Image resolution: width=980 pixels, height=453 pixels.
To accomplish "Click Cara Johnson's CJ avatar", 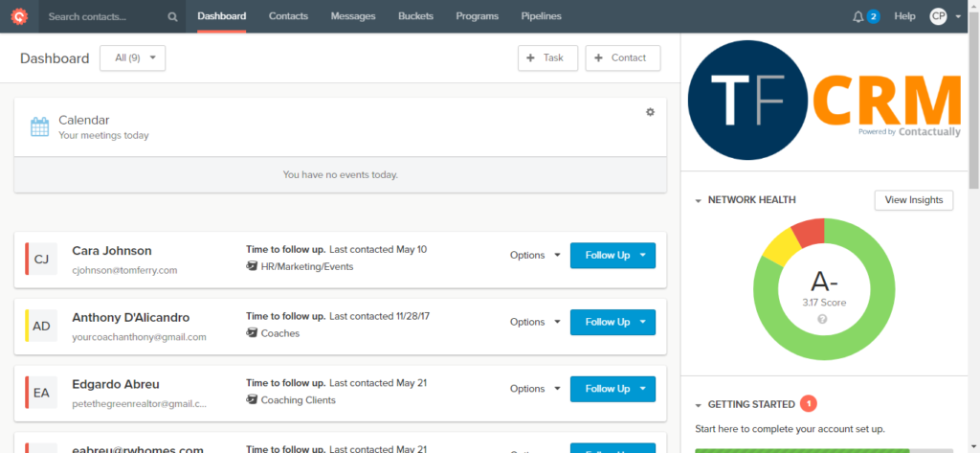I will pos(41,259).
